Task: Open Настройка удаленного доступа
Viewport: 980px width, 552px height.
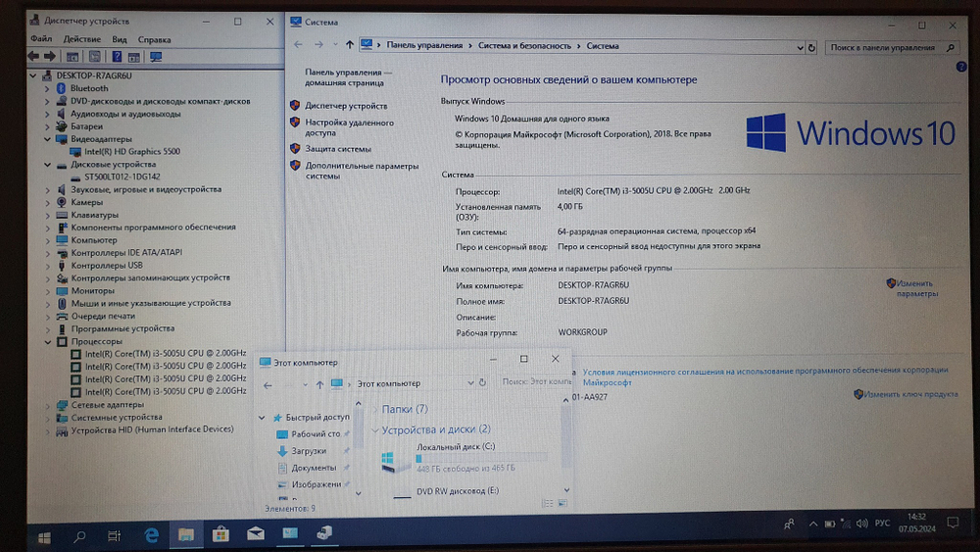Action: (350, 127)
